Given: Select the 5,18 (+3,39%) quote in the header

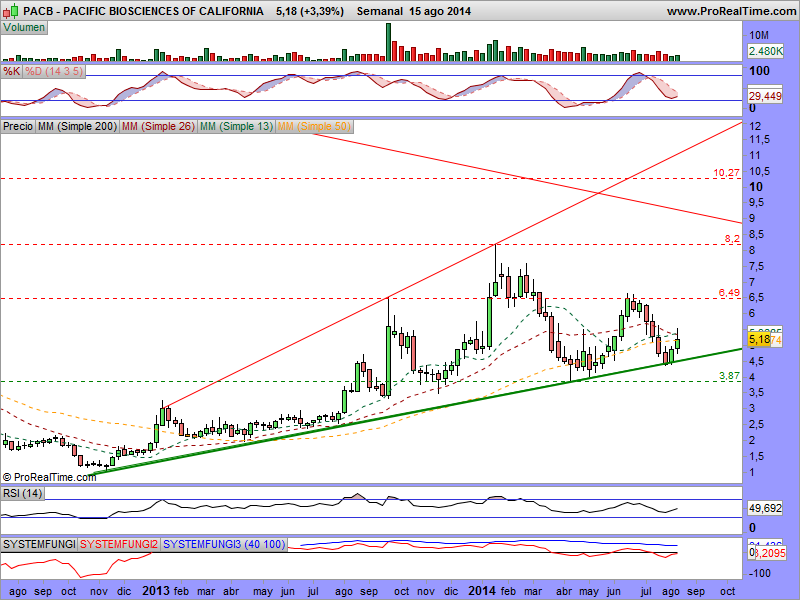Looking at the screenshot, I should coord(310,11).
